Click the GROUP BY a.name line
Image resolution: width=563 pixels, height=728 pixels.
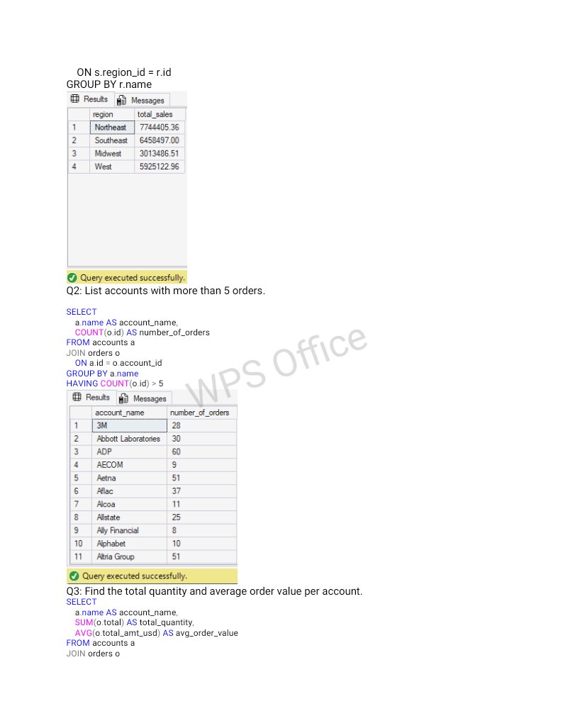click(102, 374)
